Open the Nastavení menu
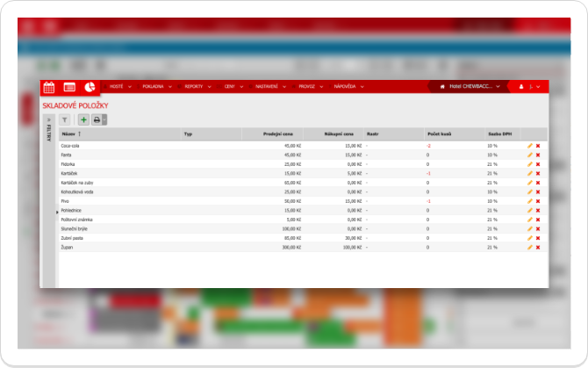Viewport: 588px width, 368px height. click(270, 87)
